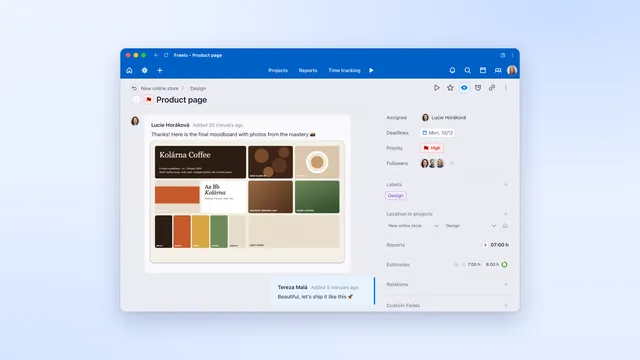Click the Product page title text
This screenshot has width=640, height=360.
pos(182,100)
